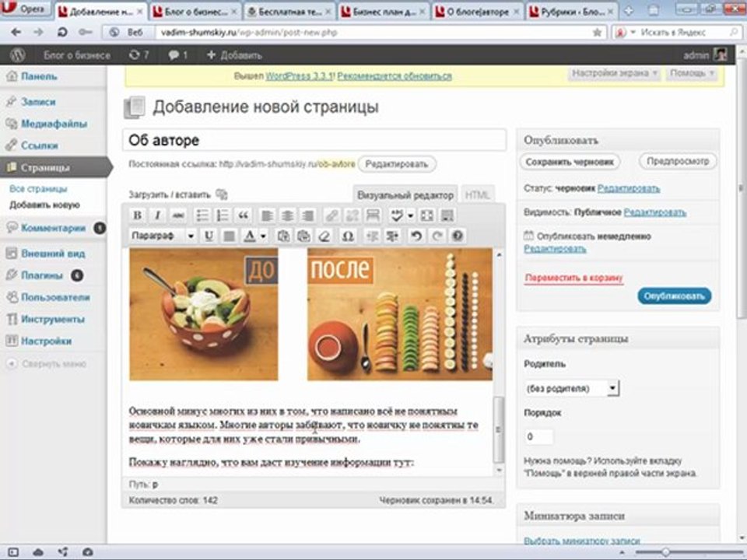Click Редактировать next to permalink
Image resolution: width=747 pixels, height=560 pixels.
click(396, 164)
